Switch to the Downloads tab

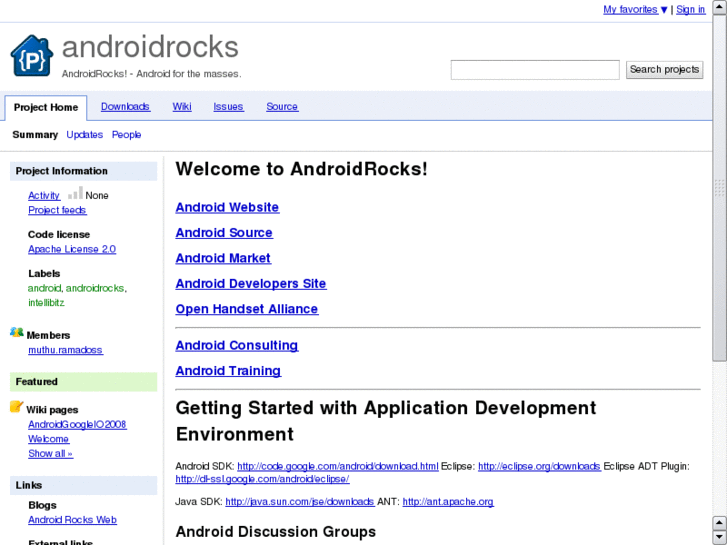(x=125, y=107)
